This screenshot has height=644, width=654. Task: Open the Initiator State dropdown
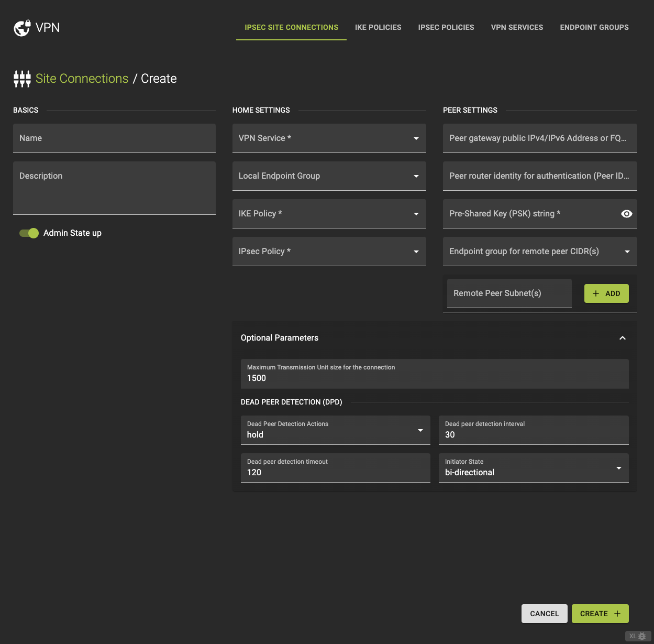pos(534,468)
